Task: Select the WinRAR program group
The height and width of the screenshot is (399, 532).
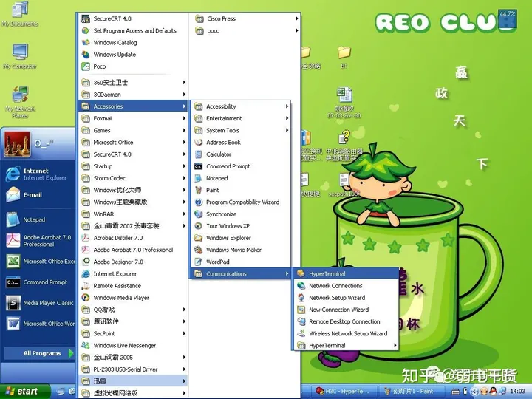Action: tap(133, 214)
